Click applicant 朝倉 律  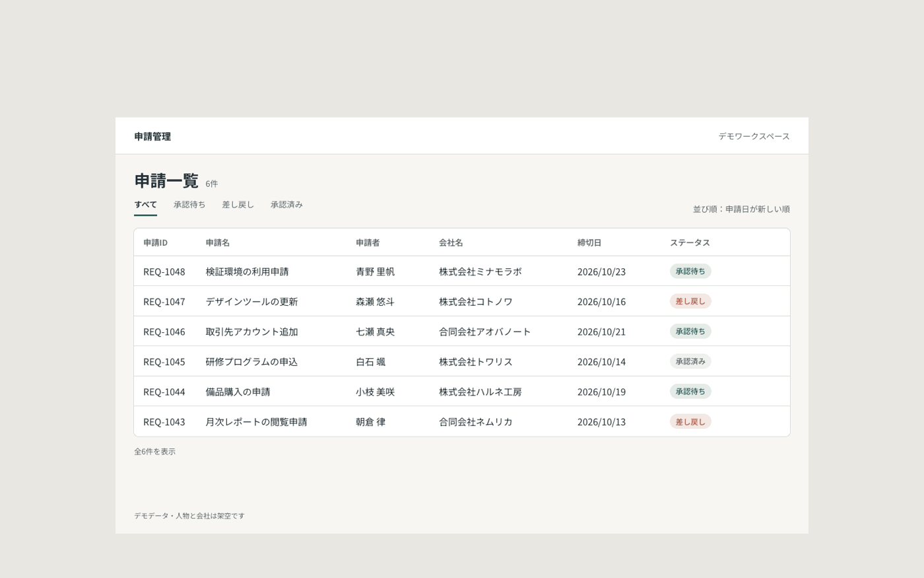click(370, 422)
